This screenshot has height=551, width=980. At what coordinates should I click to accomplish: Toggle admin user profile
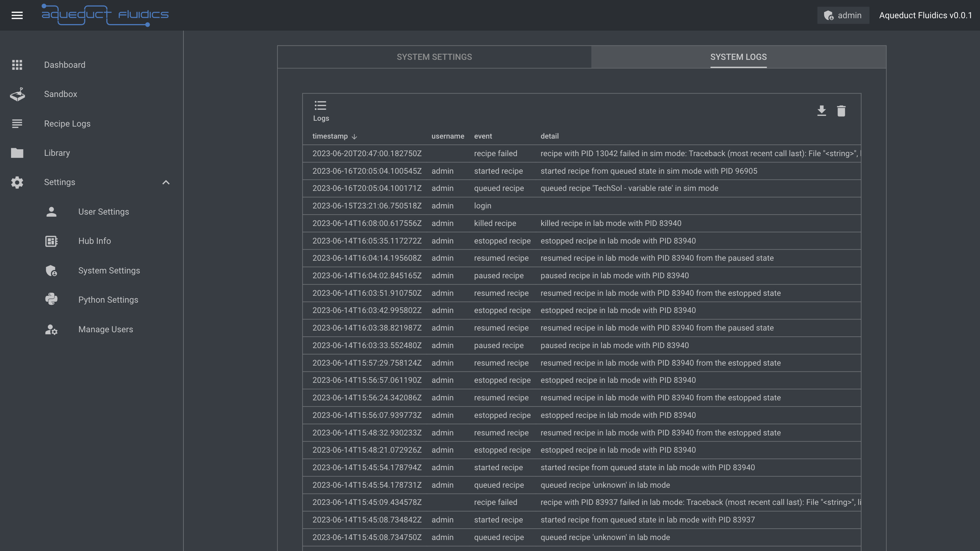point(843,15)
